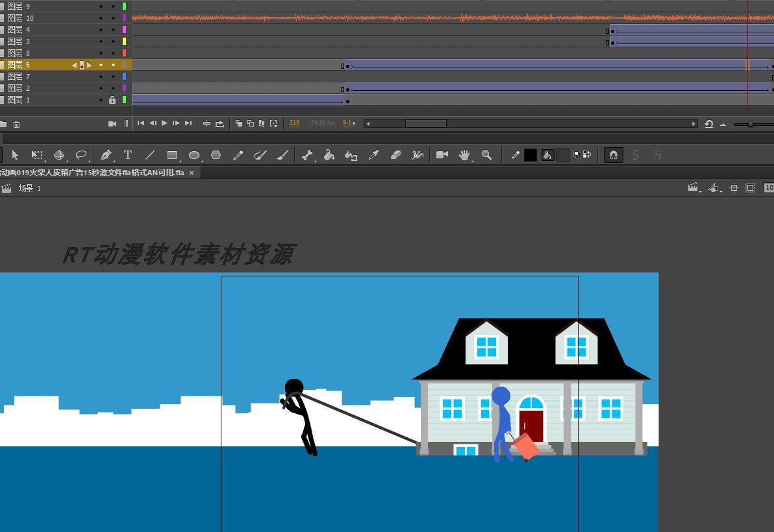Go to last frame
Image resolution: width=774 pixels, height=532 pixels.
point(188,123)
